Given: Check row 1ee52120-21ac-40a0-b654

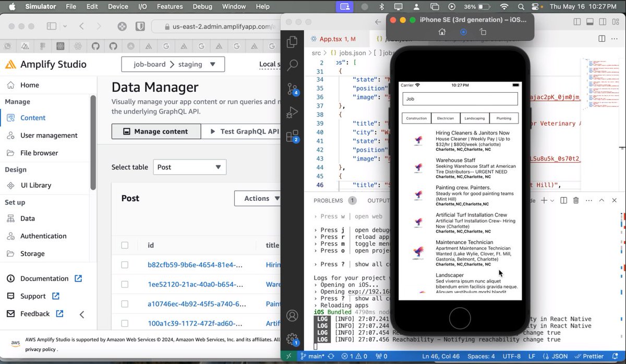Looking at the screenshot, I should click(125, 285).
